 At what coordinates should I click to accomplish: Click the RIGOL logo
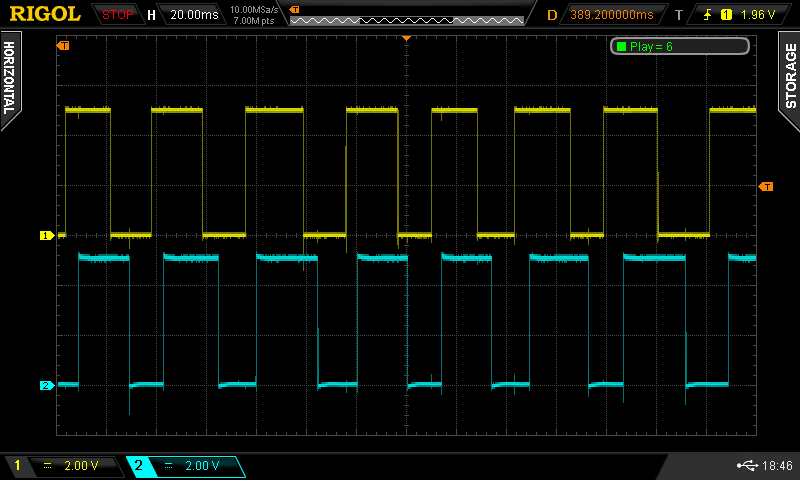[45, 14]
